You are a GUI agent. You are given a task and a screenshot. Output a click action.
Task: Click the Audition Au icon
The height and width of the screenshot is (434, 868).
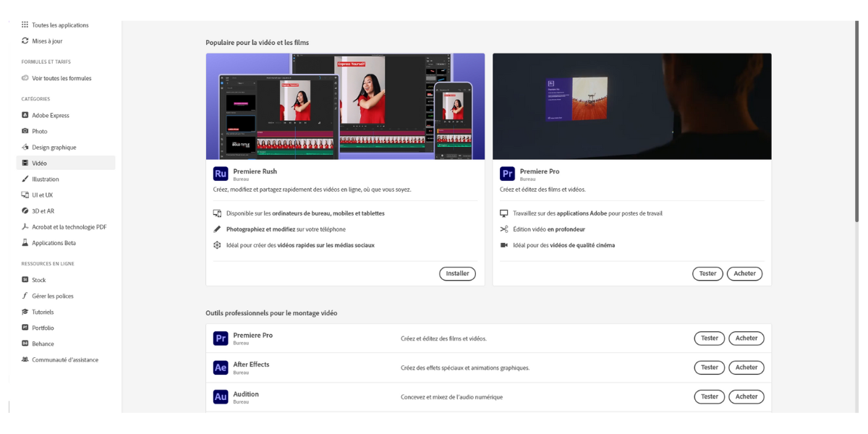click(x=221, y=396)
